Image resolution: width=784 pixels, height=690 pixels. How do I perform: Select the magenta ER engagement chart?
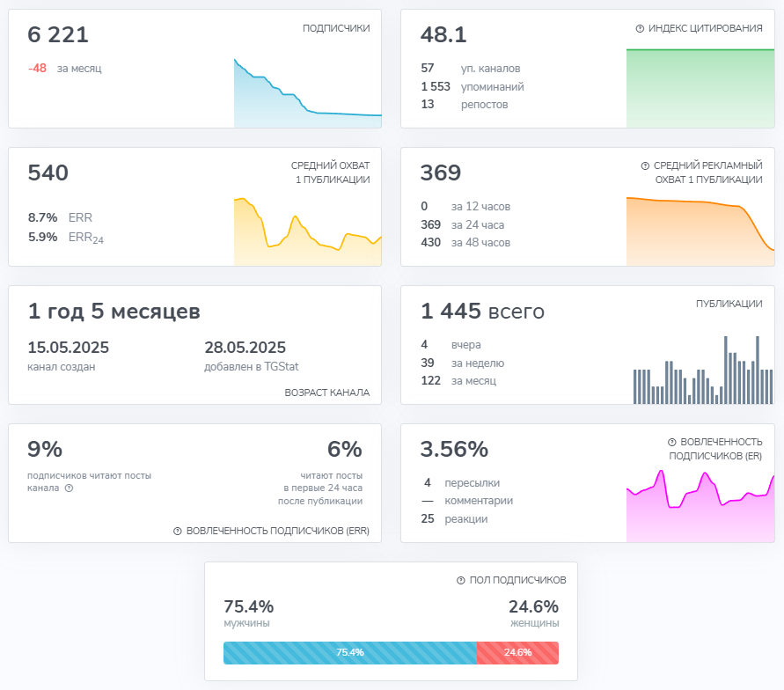700,505
